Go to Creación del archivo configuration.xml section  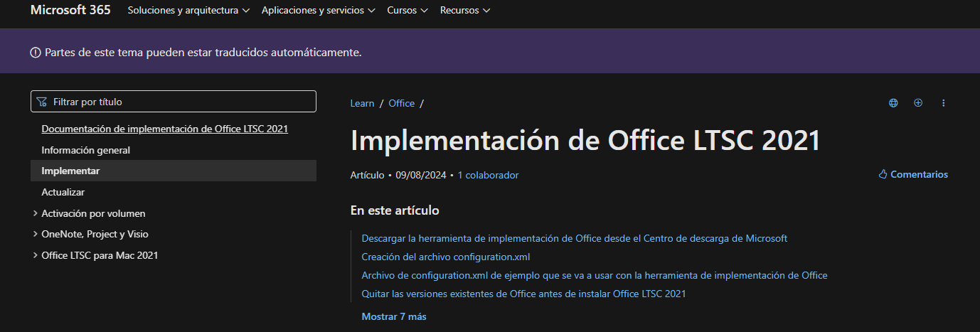pos(445,257)
